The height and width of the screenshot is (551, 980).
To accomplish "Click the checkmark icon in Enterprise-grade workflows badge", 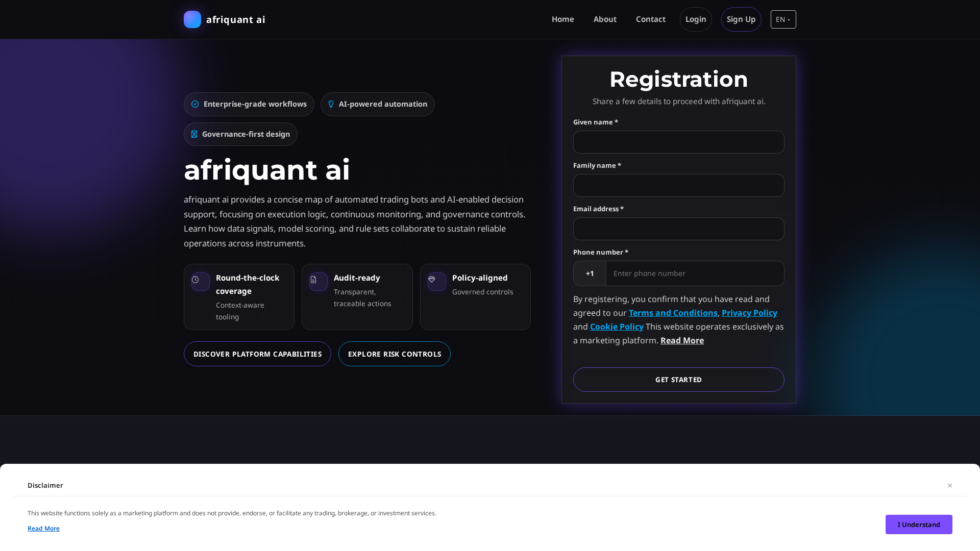I will (x=195, y=104).
